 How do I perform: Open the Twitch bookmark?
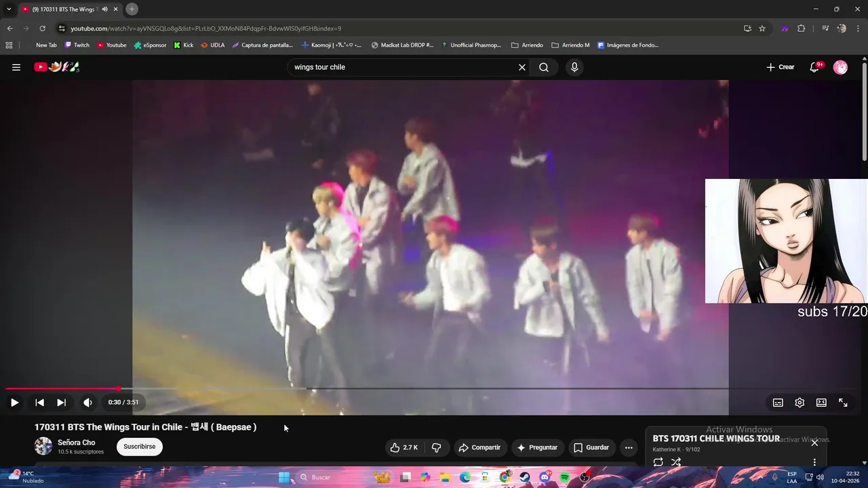tap(77, 45)
